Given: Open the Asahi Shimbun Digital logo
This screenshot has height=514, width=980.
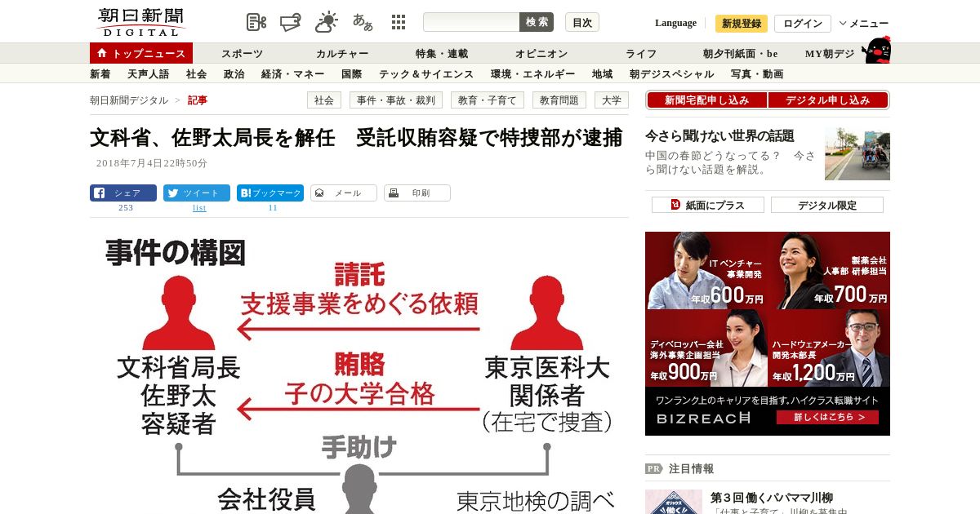Looking at the screenshot, I should pos(141,22).
